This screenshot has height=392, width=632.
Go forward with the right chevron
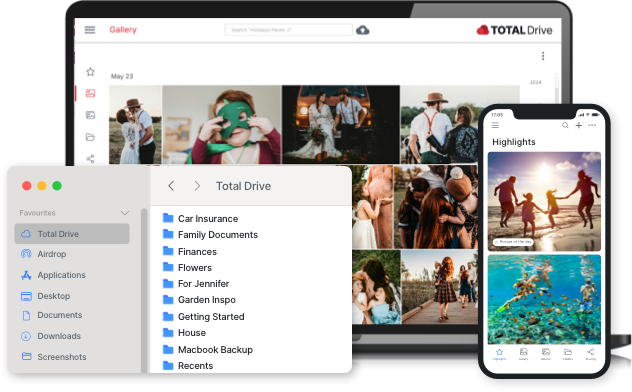point(197,186)
